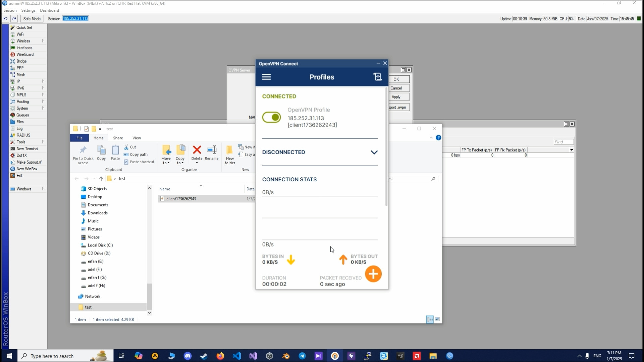The image size is (644, 362).
Task: Click Make Supout.rif in sidebar
Action: (29, 162)
